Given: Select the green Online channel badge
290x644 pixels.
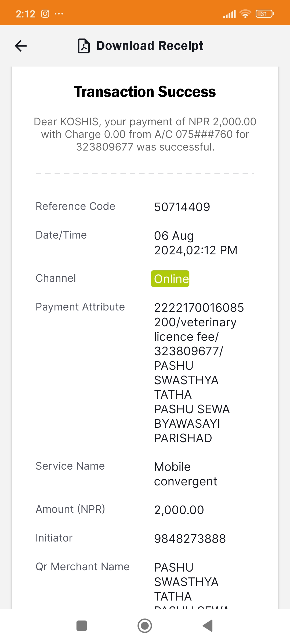Looking at the screenshot, I should tap(170, 279).
